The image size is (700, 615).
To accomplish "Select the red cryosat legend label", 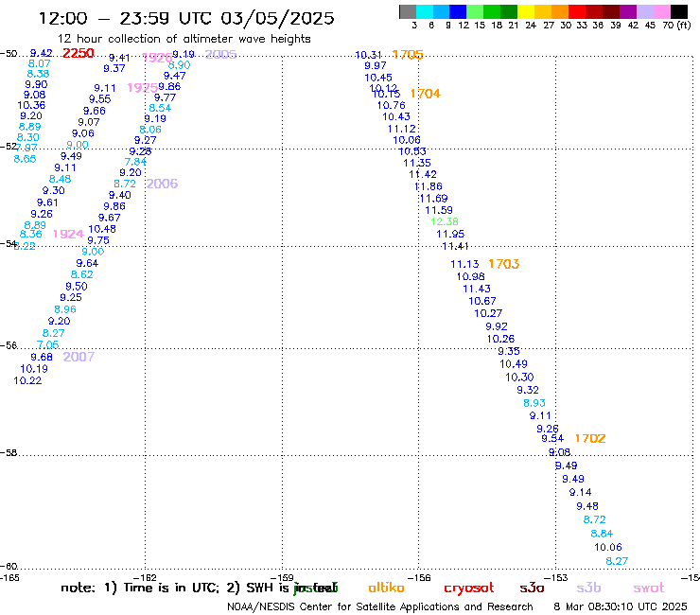I will pos(469,588).
